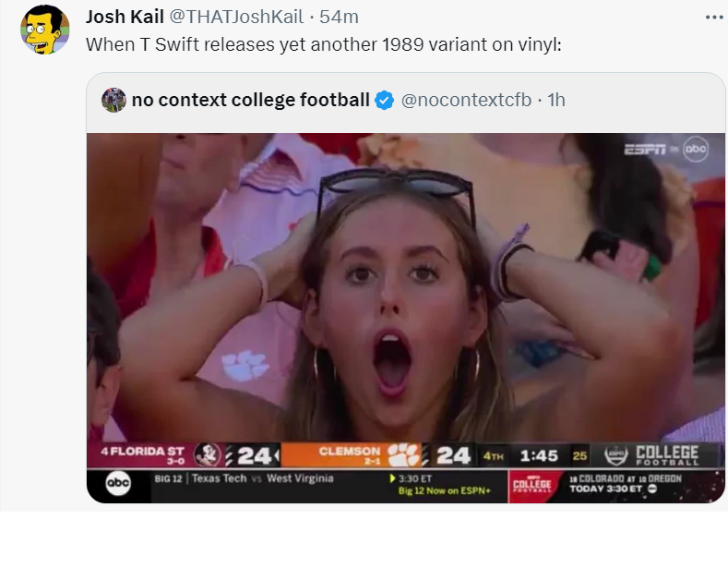Click the College Football helmet logo
This screenshot has width=728, height=567.
(615, 455)
